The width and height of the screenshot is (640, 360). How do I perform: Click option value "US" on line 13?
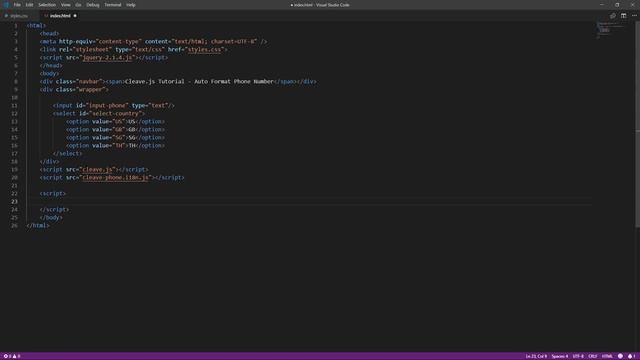118,122
